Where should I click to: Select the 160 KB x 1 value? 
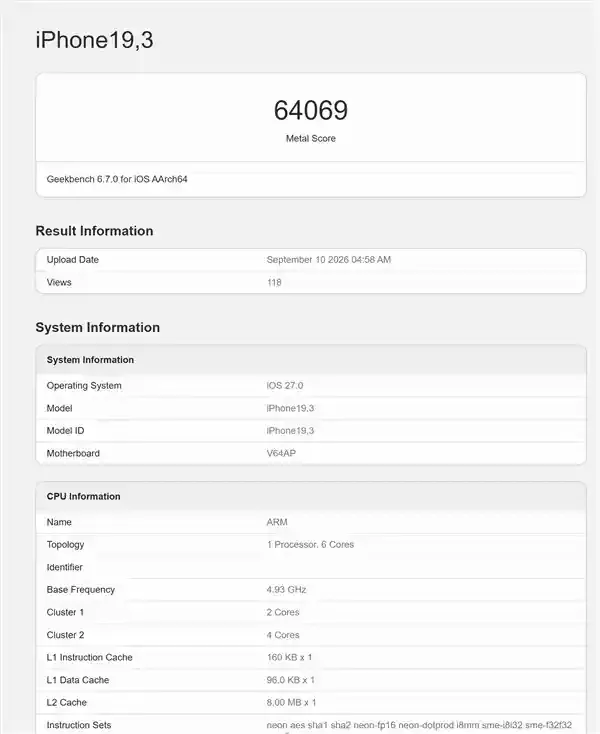[289, 658]
